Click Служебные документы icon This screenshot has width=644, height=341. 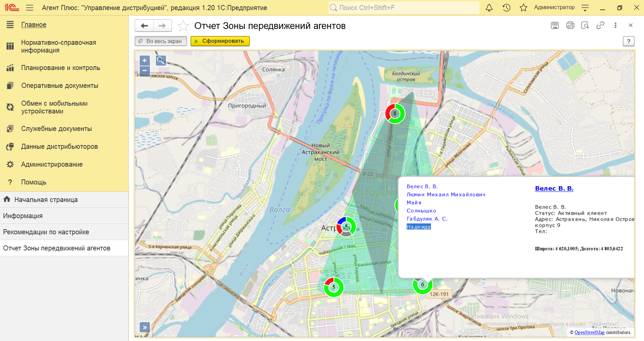point(10,129)
